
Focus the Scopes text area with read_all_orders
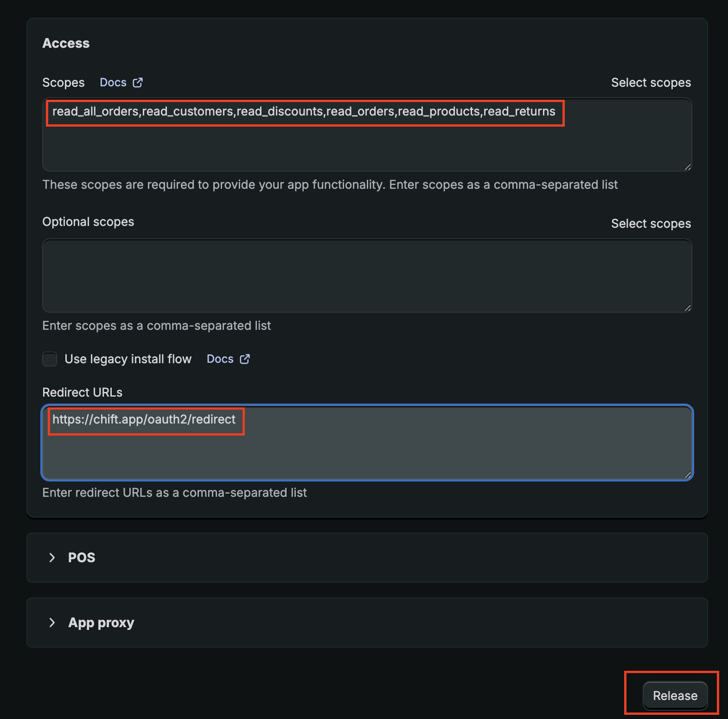366,139
